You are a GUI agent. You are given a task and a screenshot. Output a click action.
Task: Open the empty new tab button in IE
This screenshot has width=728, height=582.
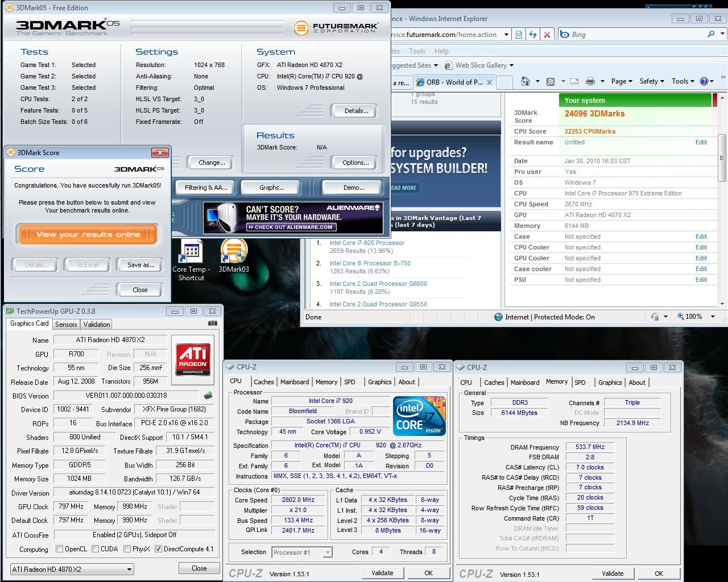point(504,82)
